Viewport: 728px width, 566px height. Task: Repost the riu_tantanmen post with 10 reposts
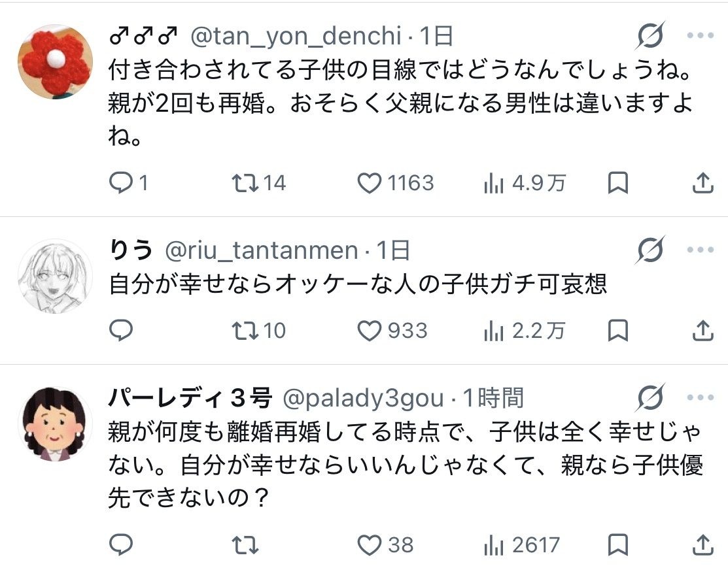pos(245,331)
